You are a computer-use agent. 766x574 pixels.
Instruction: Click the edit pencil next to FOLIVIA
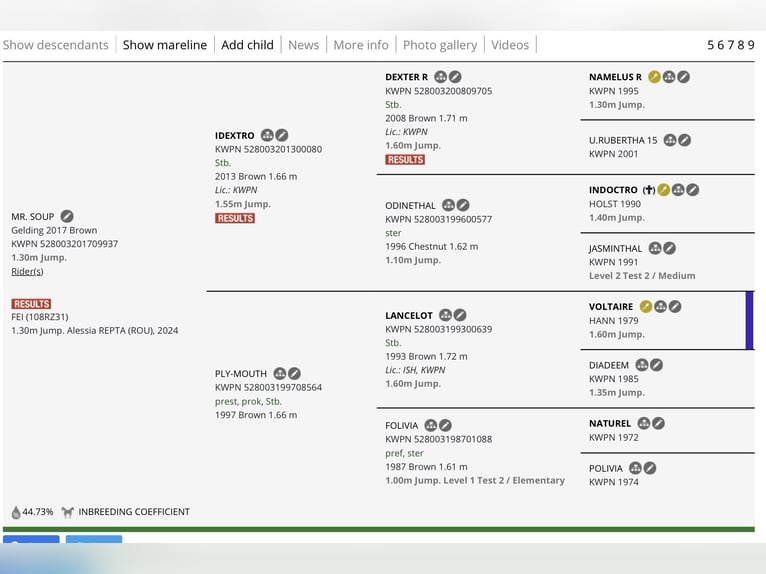(445, 426)
